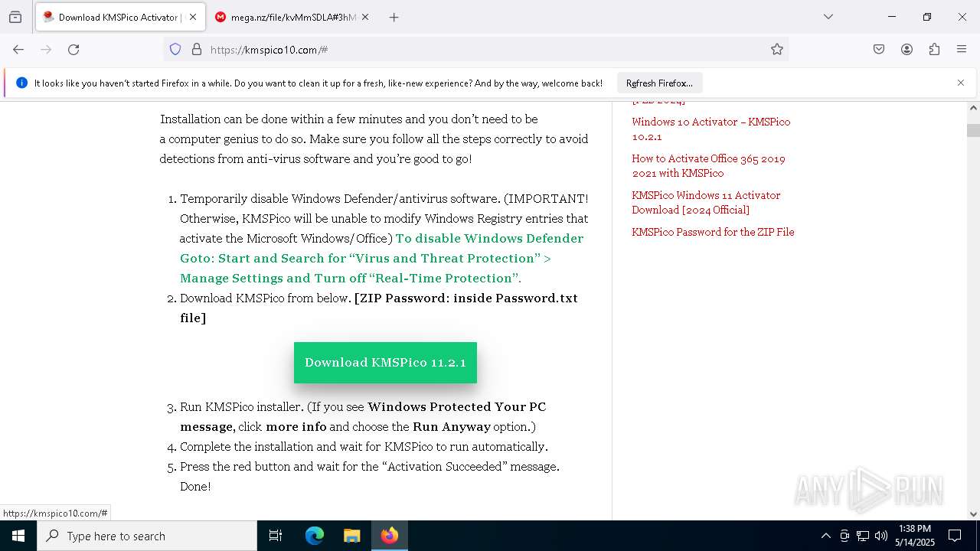This screenshot has width=980, height=551.
Task: Switch to Download KMSPico Activator tab
Action: tap(119, 17)
